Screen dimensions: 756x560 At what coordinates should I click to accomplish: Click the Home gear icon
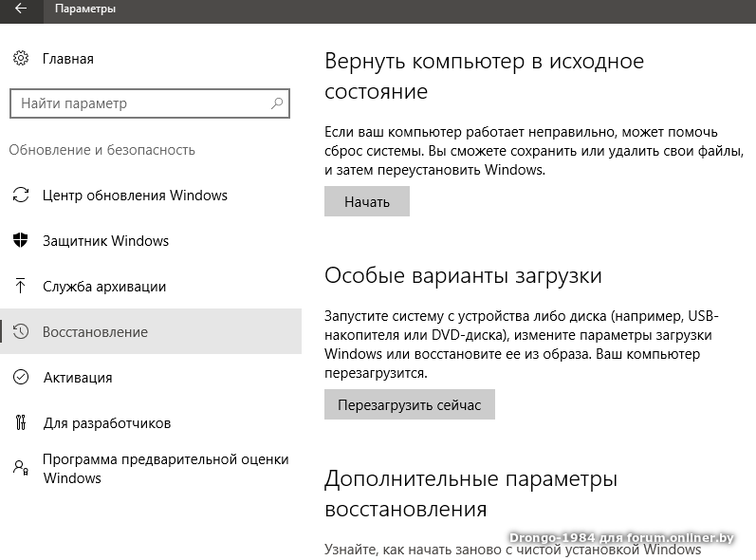coord(21,59)
